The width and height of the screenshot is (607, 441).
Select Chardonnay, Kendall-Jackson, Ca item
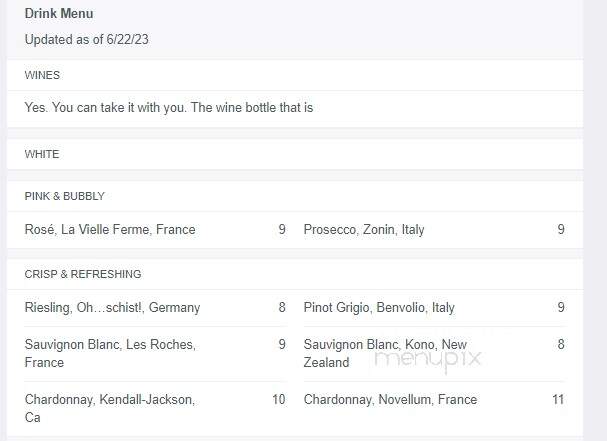pyautogui.click(x=110, y=408)
